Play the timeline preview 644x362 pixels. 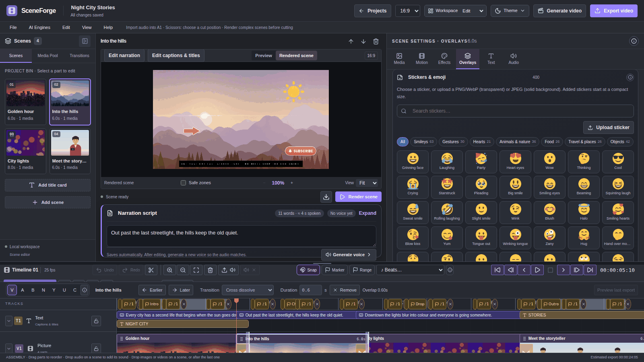(x=537, y=270)
